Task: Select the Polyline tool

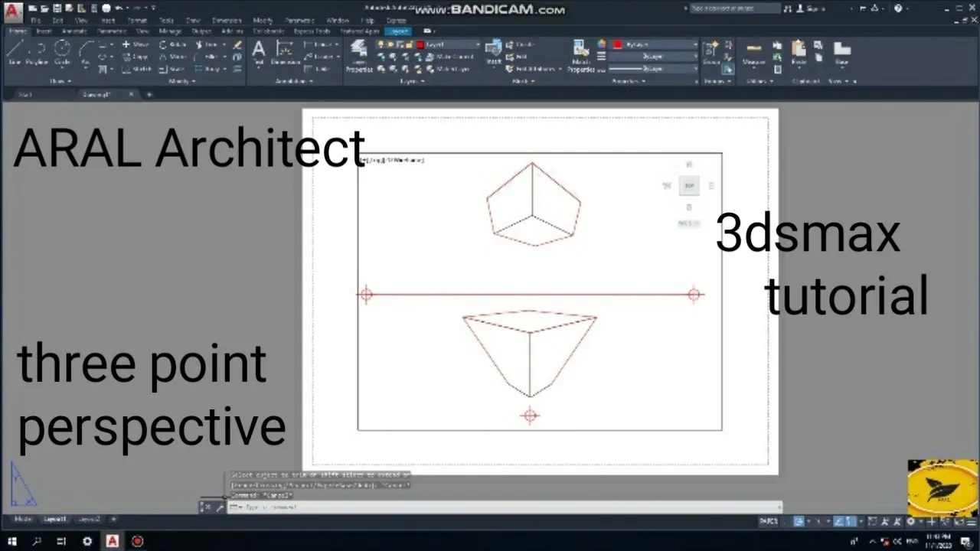Action: coord(37,51)
